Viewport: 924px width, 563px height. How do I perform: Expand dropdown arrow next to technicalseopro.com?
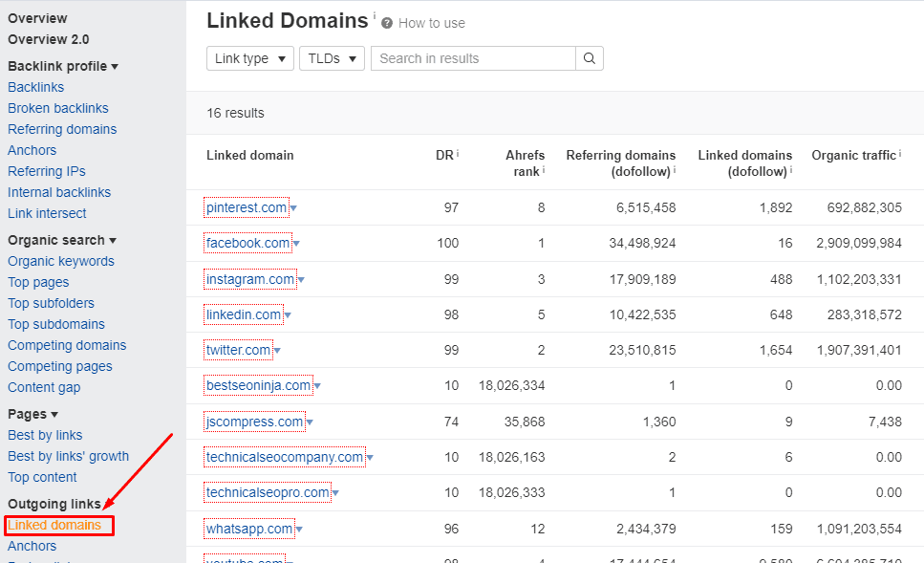coord(336,493)
